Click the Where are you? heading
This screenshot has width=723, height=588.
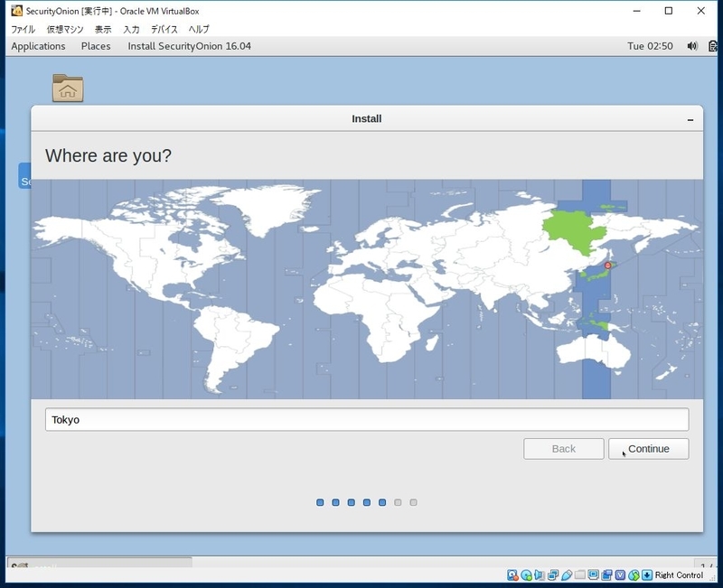coord(108,155)
